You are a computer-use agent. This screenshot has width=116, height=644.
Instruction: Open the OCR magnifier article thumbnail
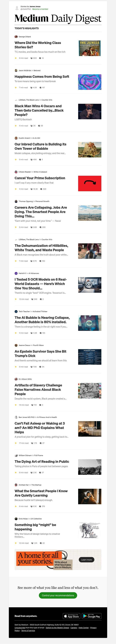pos(90,285)
